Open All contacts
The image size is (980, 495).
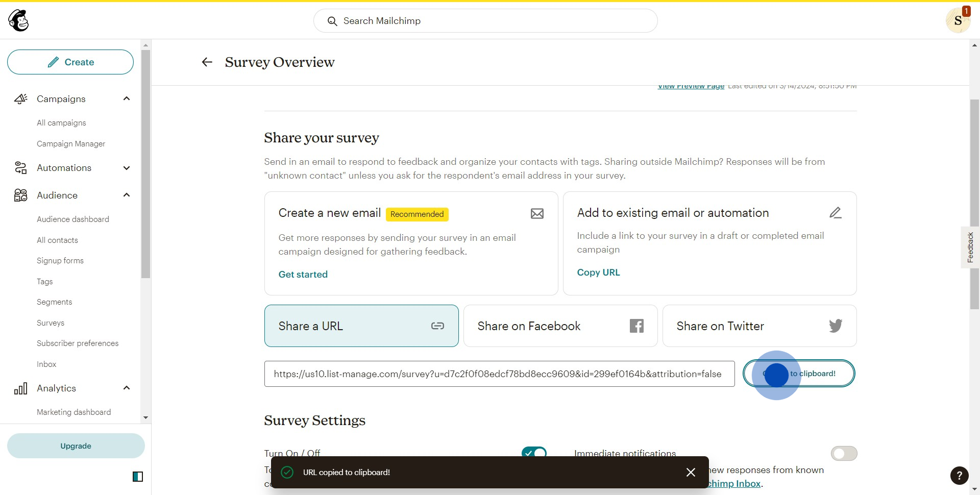tap(57, 240)
